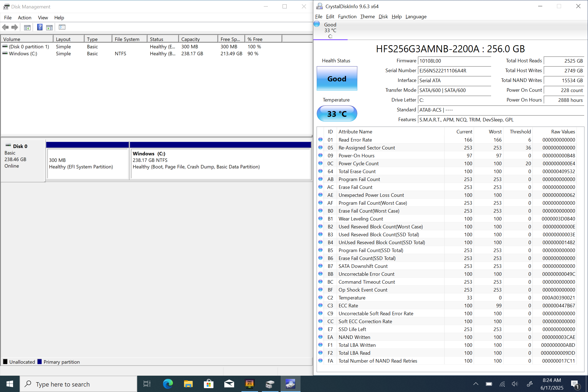Click Transfer Mode field SATA/600

click(x=454, y=90)
